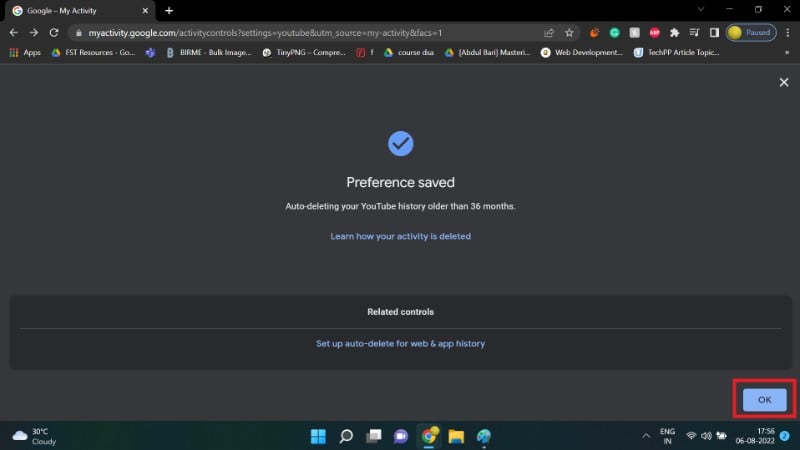This screenshot has height=450, width=800.
Task: Open TinyPNG bookmark
Action: pos(304,52)
